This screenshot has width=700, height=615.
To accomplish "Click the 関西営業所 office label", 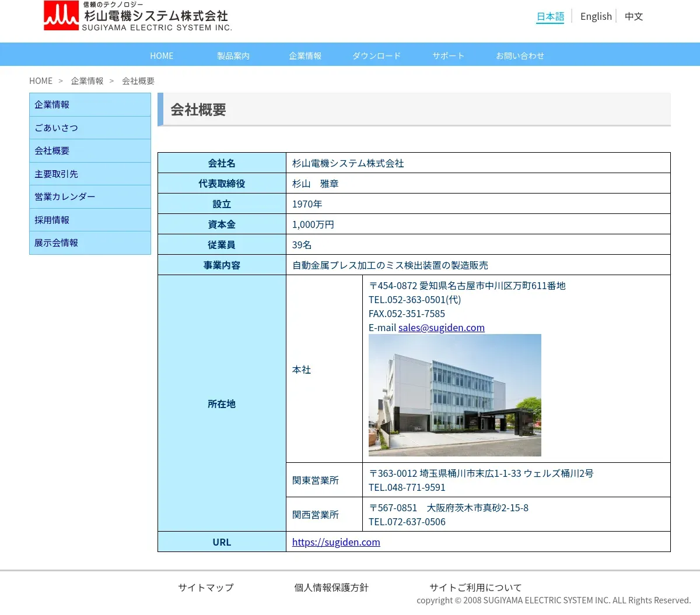I will [316, 515].
